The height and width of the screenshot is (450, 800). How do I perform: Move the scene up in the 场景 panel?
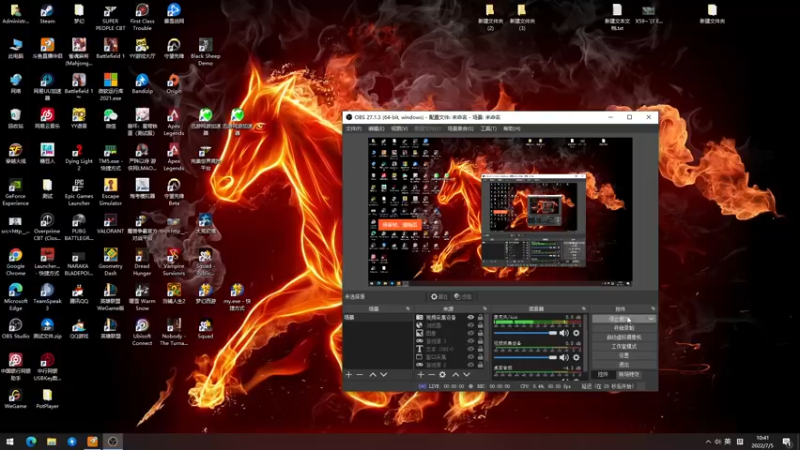372,374
